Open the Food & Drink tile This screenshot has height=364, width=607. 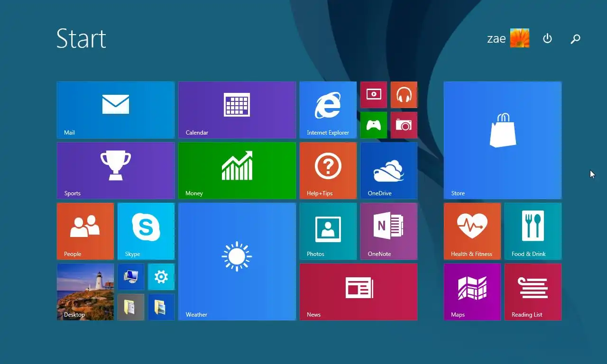(533, 231)
